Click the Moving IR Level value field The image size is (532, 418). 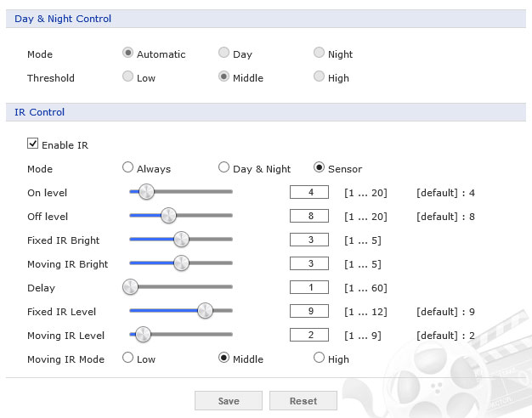coord(308,335)
